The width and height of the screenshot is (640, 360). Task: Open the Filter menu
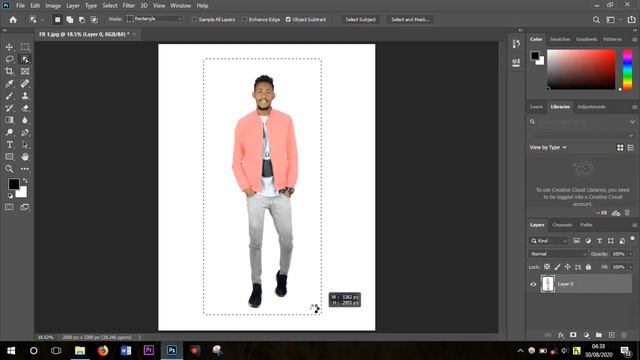pyautogui.click(x=129, y=6)
